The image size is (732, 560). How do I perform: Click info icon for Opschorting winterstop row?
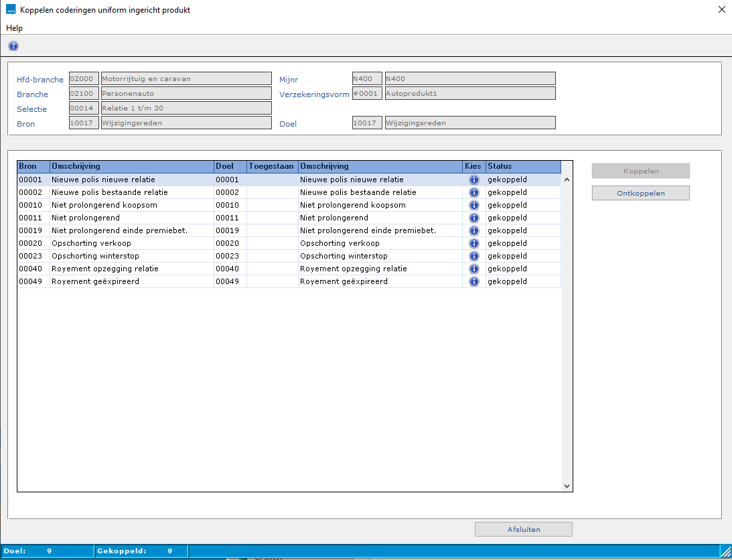[x=474, y=256]
